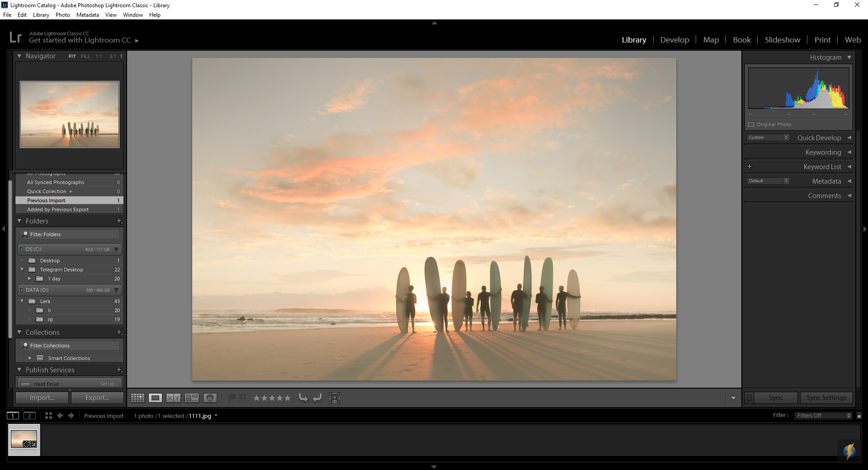Click the Filter Folders search icon
The height and width of the screenshot is (470, 868).
tap(25, 234)
